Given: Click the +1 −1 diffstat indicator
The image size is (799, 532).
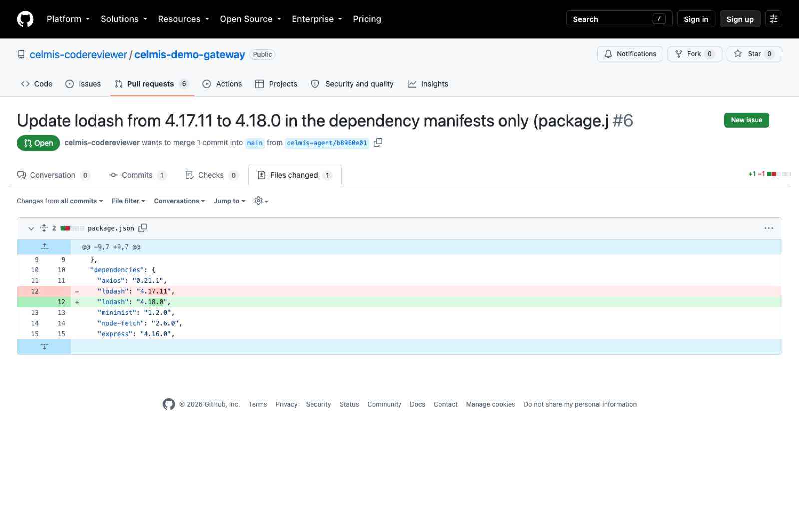Looking at the screenshot, I should pos(769,174).
